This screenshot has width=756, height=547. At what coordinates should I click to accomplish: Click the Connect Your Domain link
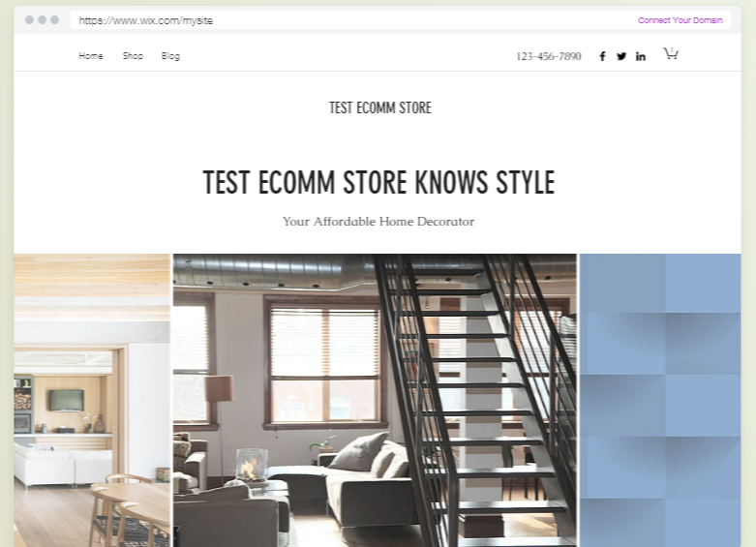[x=680, y=20]
